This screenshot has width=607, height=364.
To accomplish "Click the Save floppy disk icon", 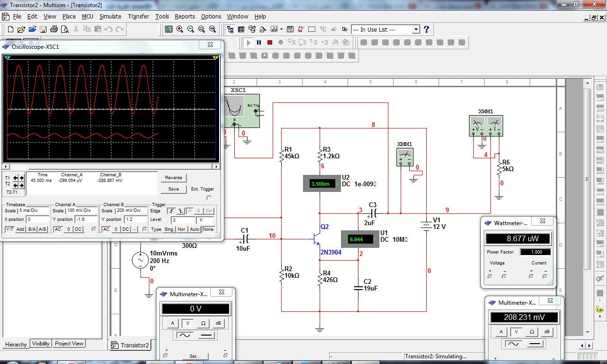I will coord(43,29).
